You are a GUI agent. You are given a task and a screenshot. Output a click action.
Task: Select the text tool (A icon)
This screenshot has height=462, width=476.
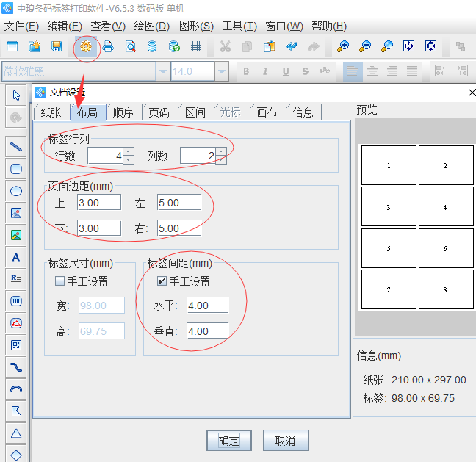15,257
